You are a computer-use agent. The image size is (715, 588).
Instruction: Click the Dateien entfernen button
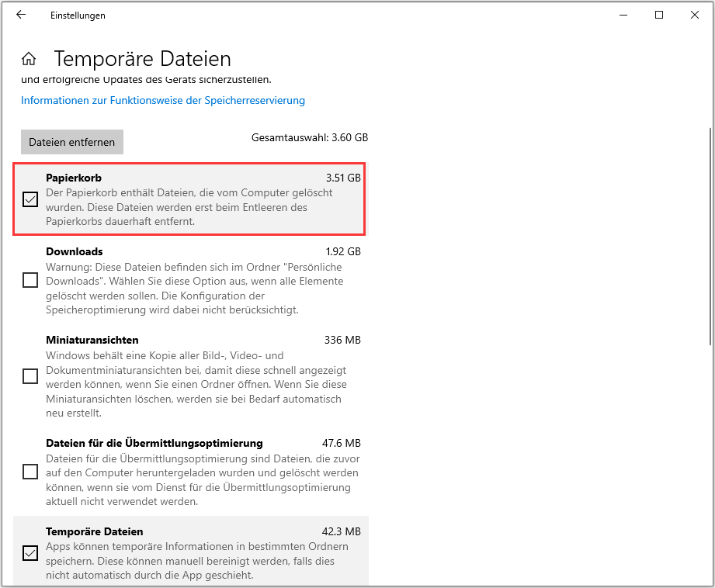[x=72, y=142]
